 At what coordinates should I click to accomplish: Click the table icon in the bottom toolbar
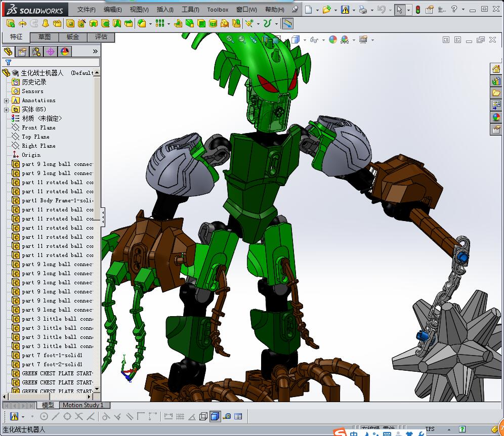pos(238,416)
